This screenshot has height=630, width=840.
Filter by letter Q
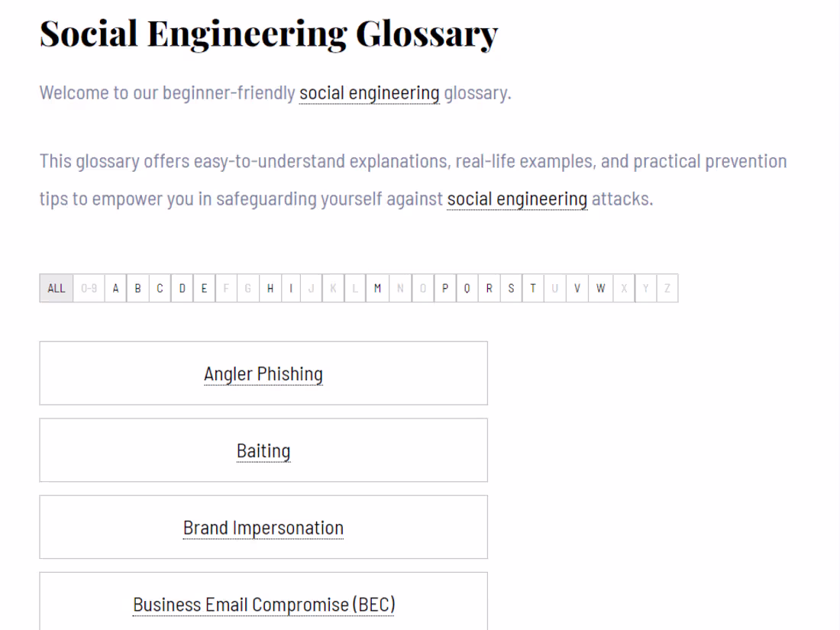(x=466, y=288)
